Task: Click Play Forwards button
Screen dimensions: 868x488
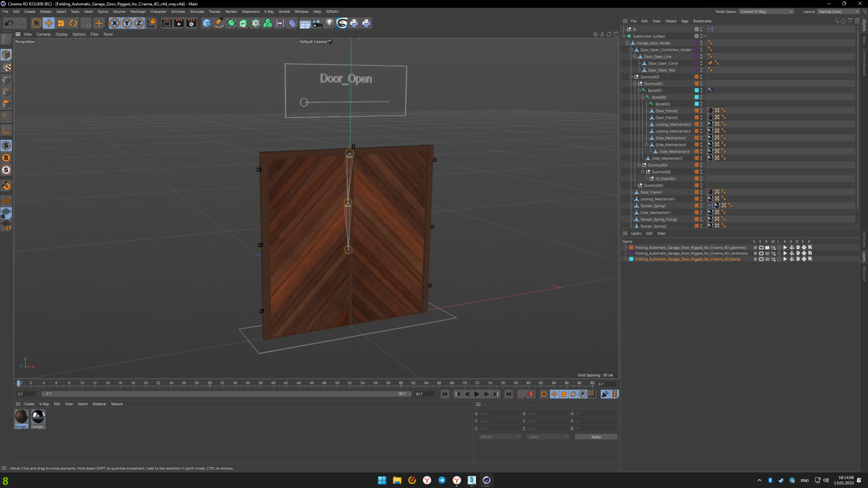Action: click(x=477, y=394)
